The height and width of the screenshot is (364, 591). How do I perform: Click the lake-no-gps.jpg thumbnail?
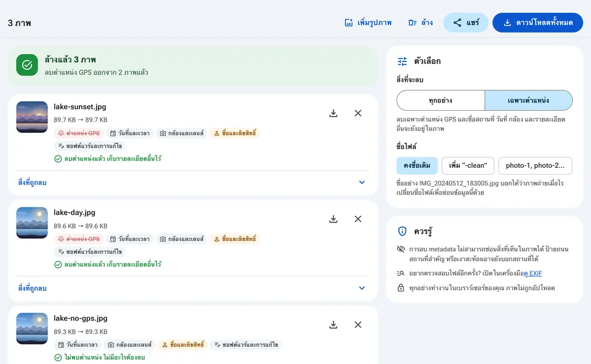(x=32, y=328)
